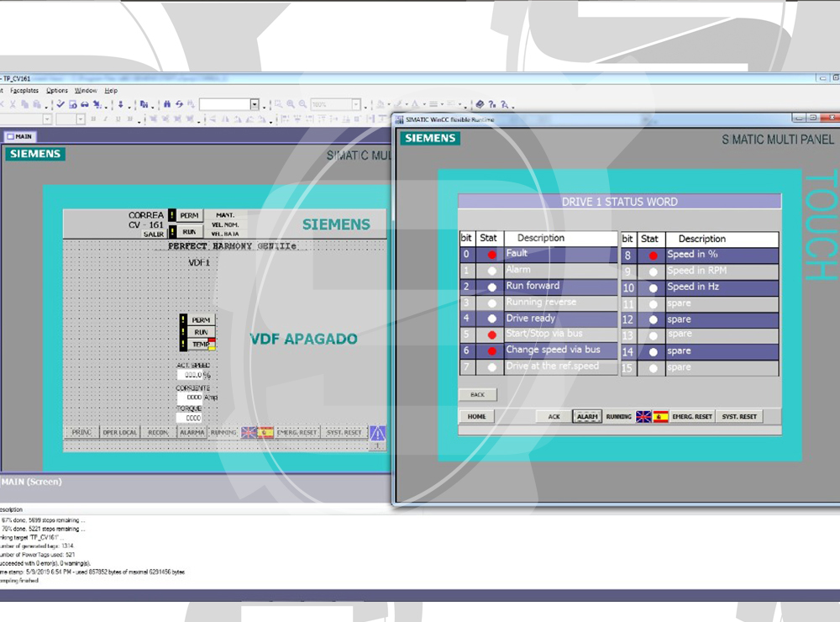The image size is (840, 622).
Task: Click the Fault bit 0 status indicator
Action: click(492, 255)
